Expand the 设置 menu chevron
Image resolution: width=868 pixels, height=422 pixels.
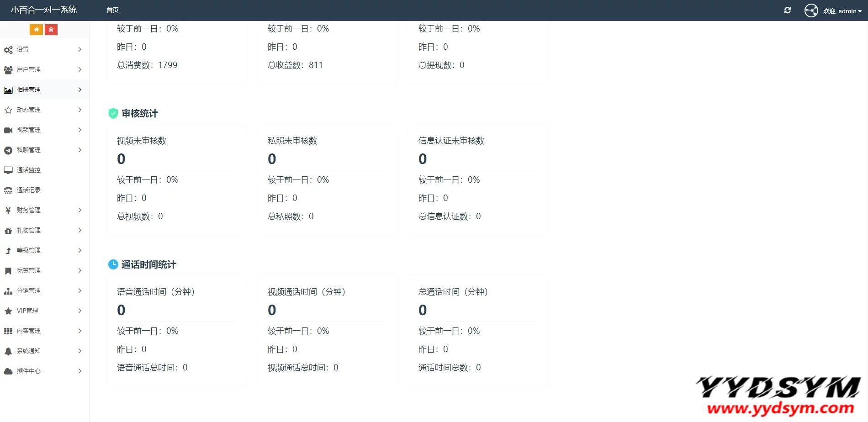coord(80,49)
